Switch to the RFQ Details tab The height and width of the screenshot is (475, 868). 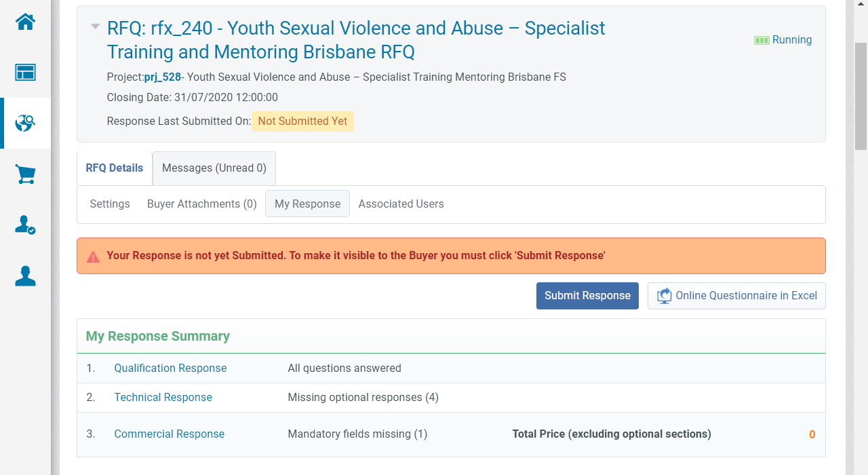[115, 168]
